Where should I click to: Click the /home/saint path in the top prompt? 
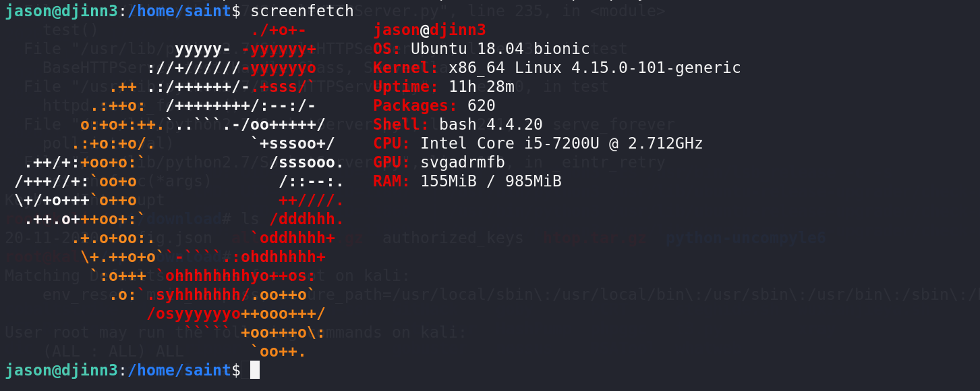(x=179, y=11)
